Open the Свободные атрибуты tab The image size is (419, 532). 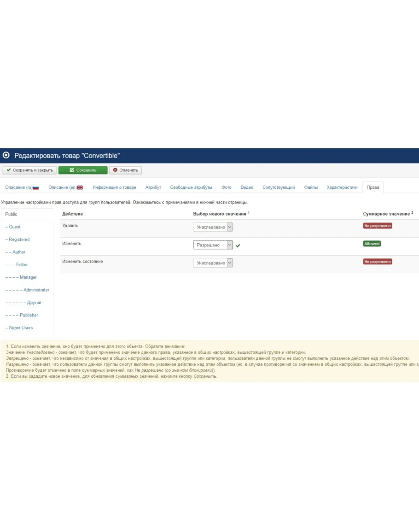(x=191, y=187)
